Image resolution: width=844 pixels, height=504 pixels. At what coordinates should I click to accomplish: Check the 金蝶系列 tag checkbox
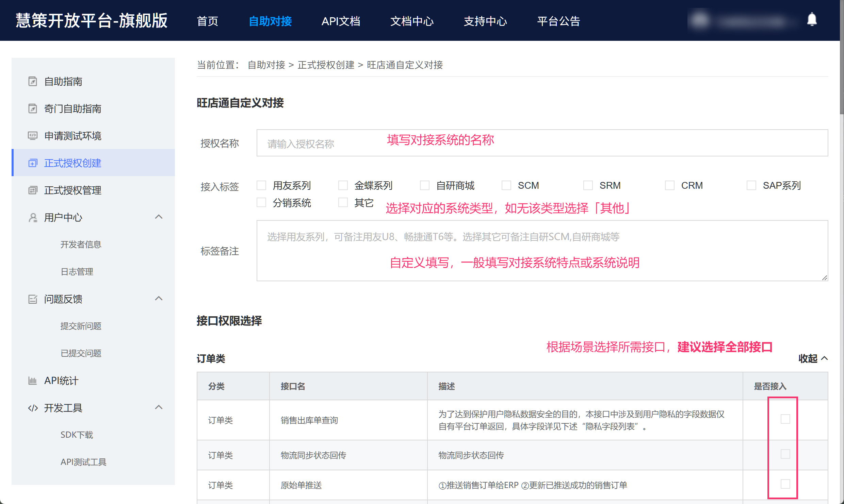[x=343, y=185]
